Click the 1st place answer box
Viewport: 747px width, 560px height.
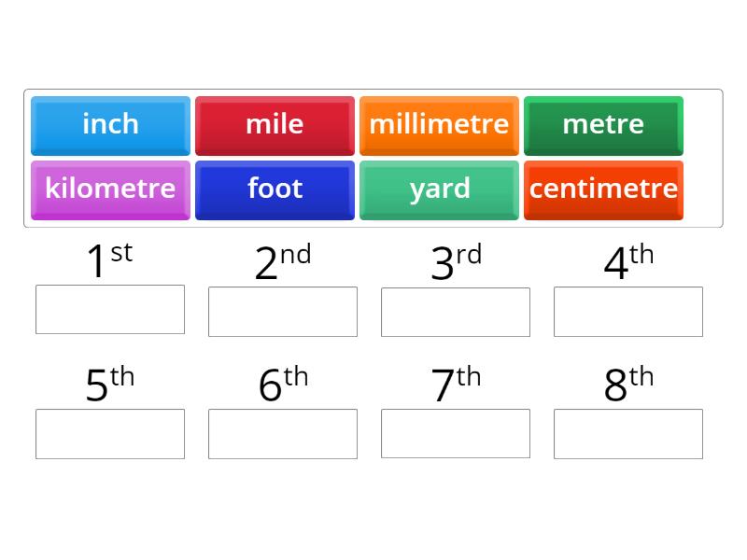[x=110, y=310]
